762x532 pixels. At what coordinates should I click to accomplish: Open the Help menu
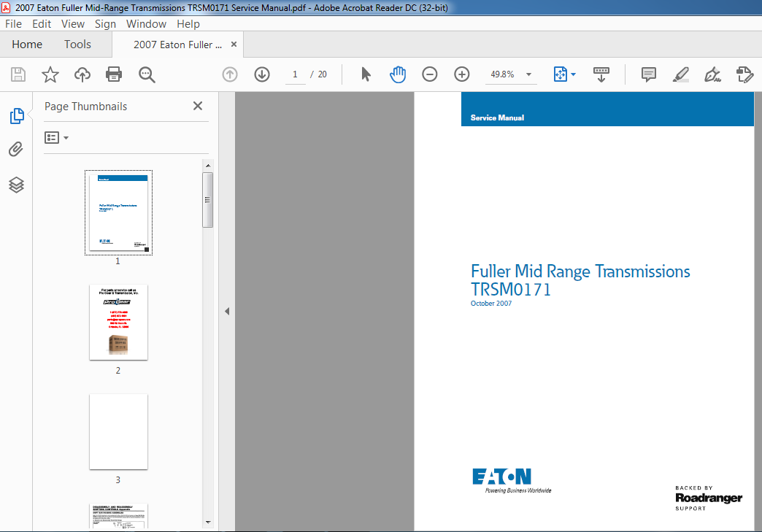188,24
